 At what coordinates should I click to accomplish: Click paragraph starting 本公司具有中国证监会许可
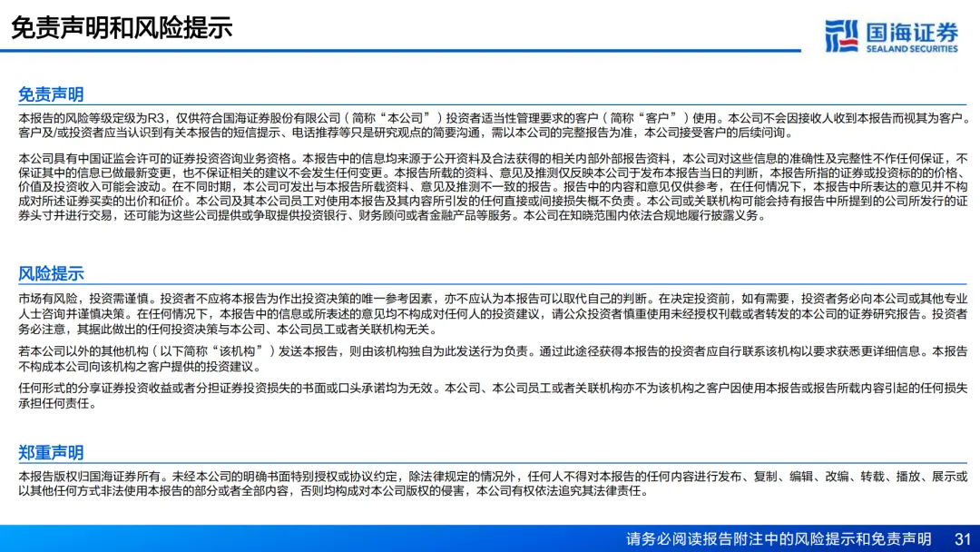pyautogui.click(x=493, y=187)
